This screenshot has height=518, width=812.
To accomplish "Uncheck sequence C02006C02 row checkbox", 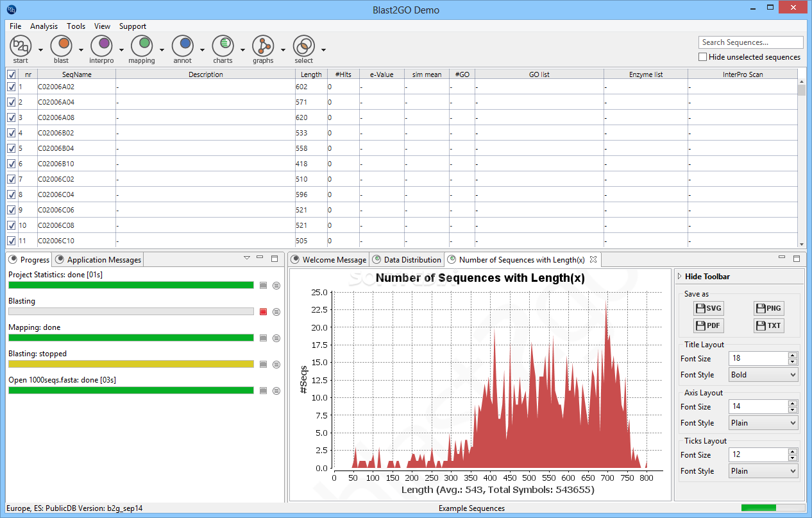I will pyautogui.click(x=11, y=179).
